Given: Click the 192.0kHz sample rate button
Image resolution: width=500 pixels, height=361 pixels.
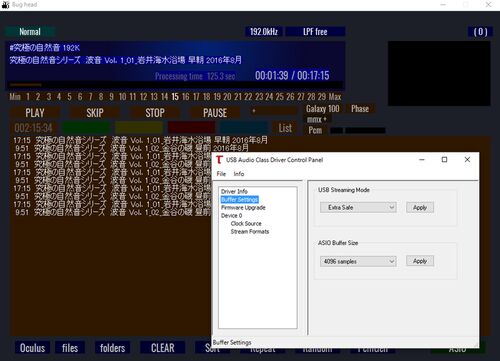Looking at the screenshot, I should click(x=264, y=32).
